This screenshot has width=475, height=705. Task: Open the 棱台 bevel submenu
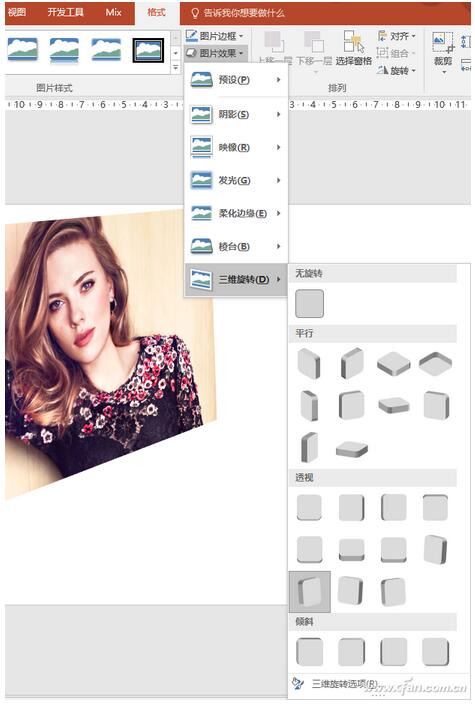point(236,246)
